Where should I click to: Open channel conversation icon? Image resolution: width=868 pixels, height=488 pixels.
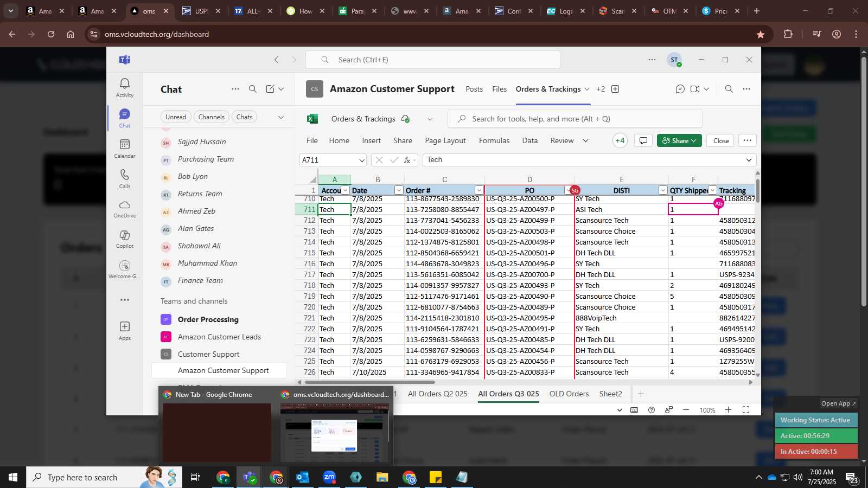680,89
